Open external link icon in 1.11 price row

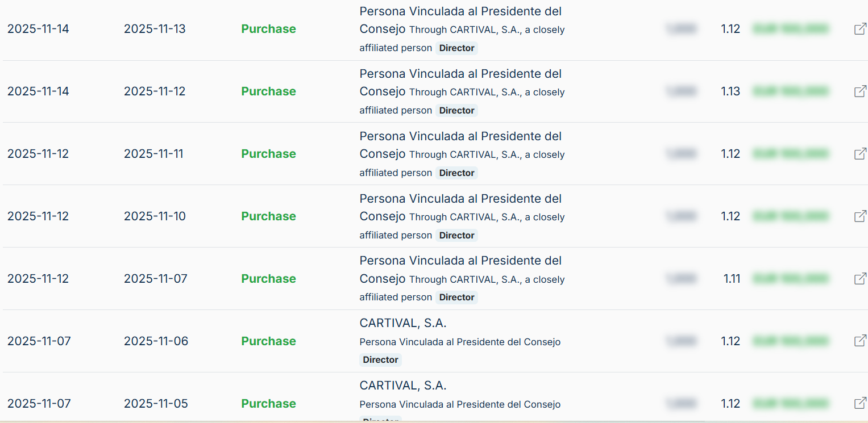pos(860,279)
